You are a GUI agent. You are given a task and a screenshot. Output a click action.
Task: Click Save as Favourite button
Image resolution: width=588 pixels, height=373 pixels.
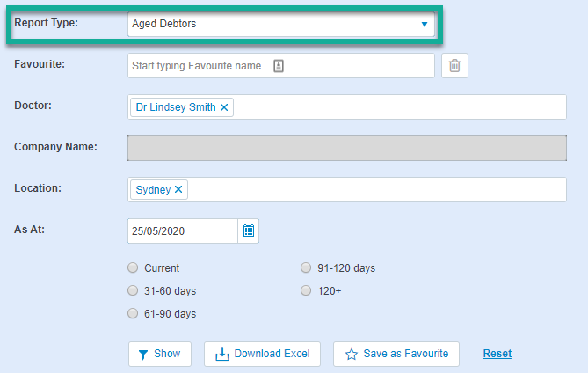pyautogui.click(x=396, y=354)
